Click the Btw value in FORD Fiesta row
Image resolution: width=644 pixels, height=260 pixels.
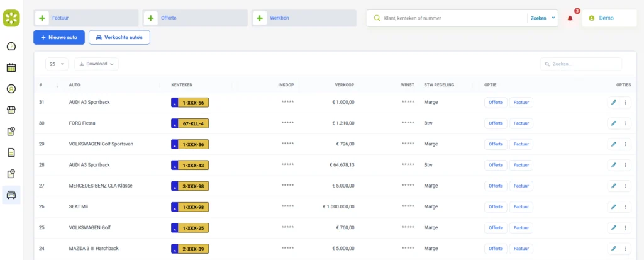click(x=428, y=123)
